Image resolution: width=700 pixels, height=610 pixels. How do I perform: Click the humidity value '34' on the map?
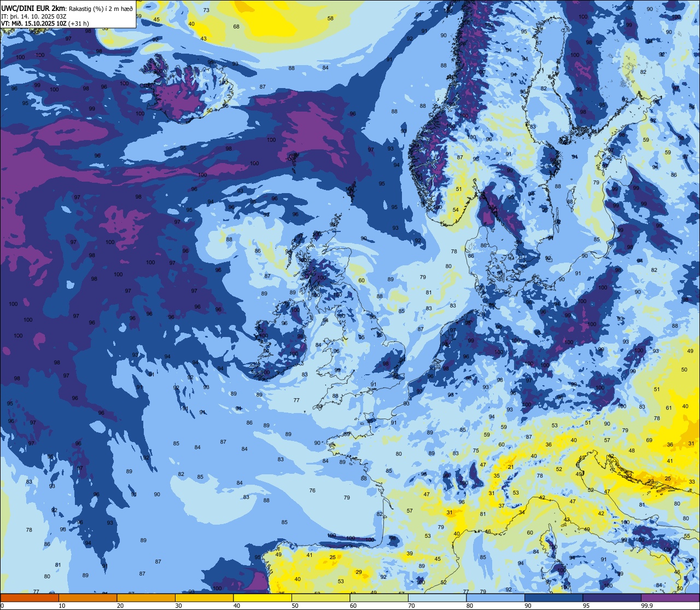pyautogui.click(x=522, y=513)
